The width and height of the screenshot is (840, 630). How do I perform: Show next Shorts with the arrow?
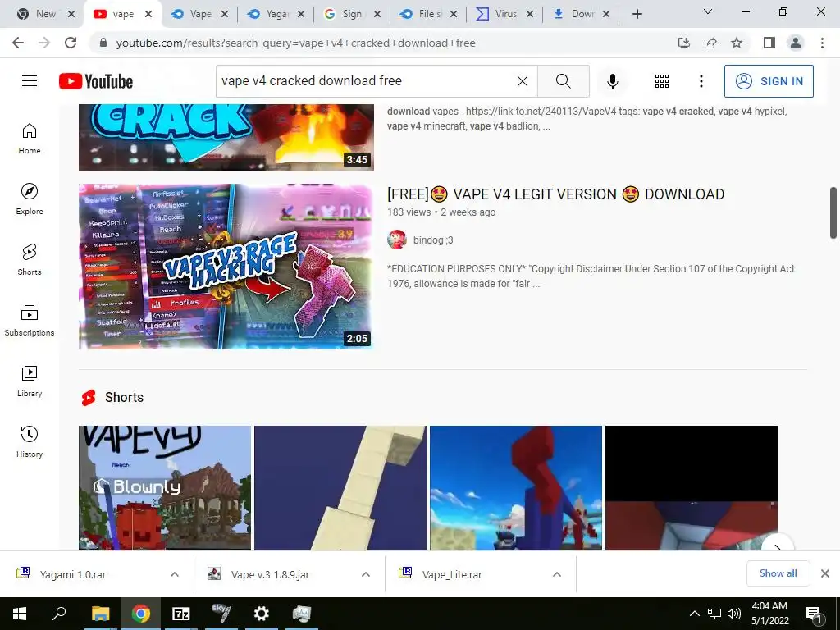tap(778, 544)
